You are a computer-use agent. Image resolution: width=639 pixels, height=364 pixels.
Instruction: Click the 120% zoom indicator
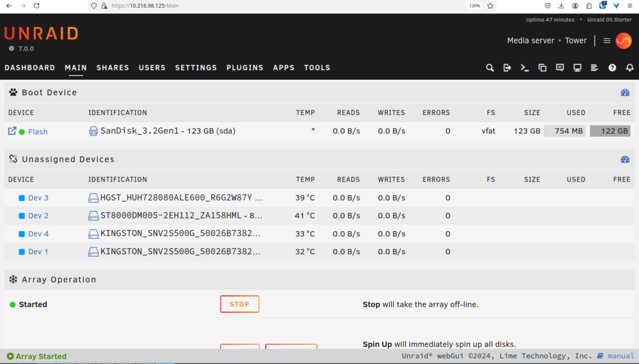point(474,6)
